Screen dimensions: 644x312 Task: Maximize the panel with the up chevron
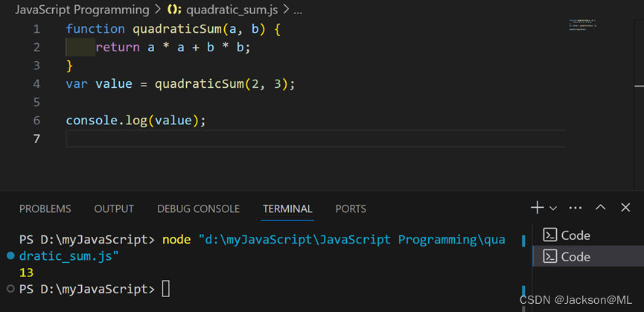[601, 208]
